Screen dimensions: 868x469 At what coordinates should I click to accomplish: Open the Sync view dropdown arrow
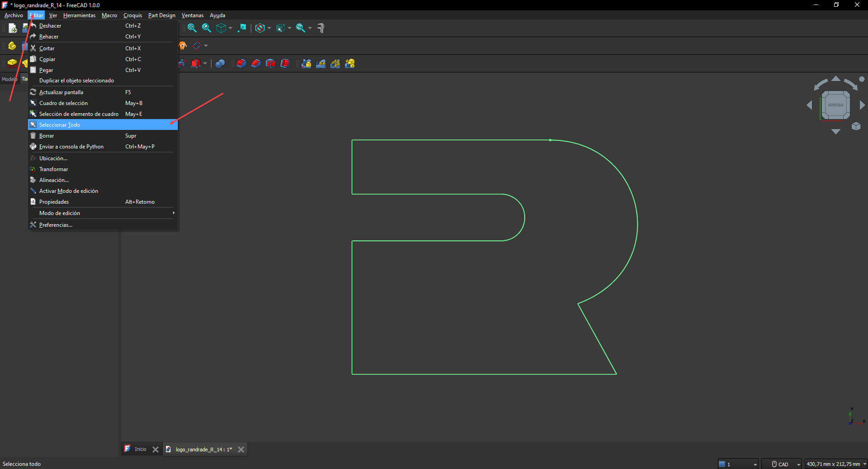point(310,28)
